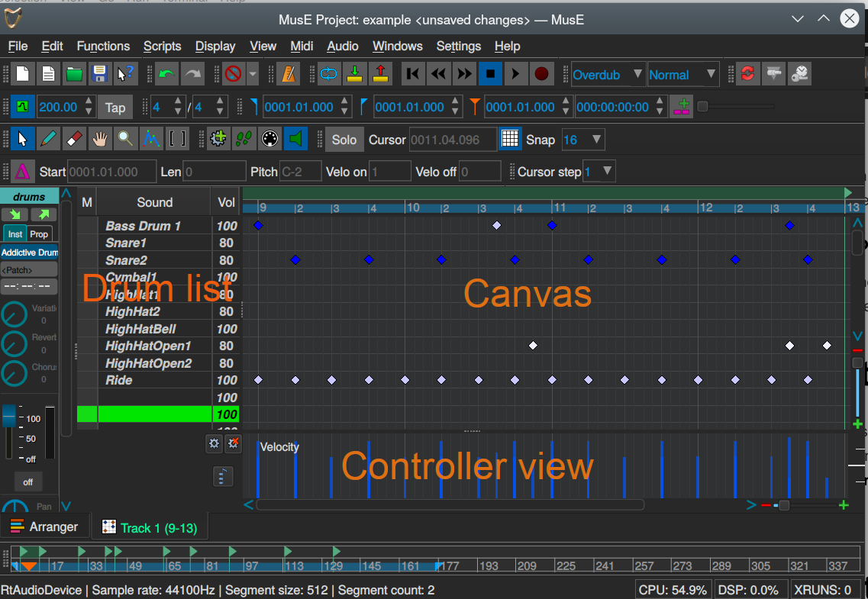Expand the Cursor step dropdown
Screen dimensions: 868x599
[599, 172]
